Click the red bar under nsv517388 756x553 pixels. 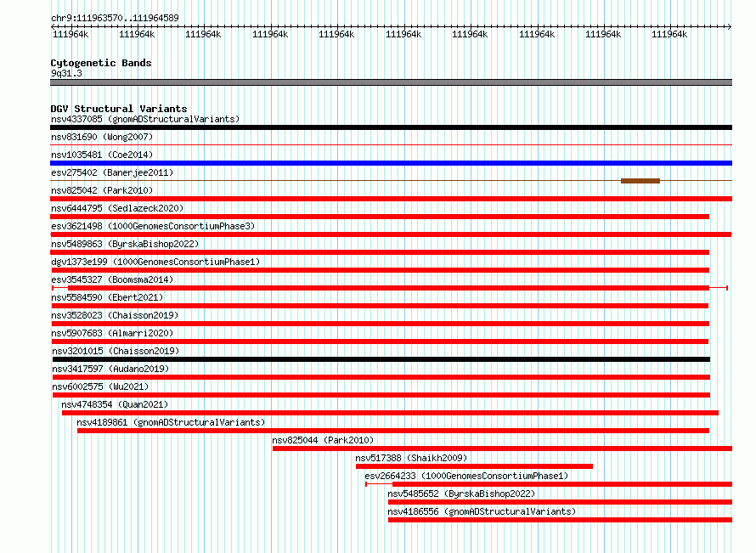(x=474, y=466)
